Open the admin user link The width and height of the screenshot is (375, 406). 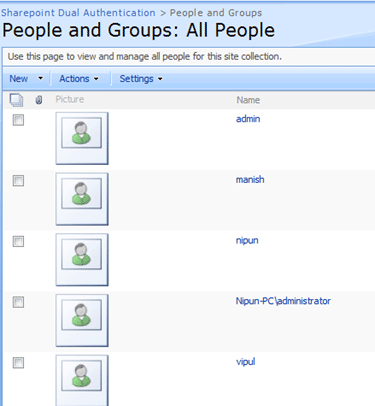[248, 119]
